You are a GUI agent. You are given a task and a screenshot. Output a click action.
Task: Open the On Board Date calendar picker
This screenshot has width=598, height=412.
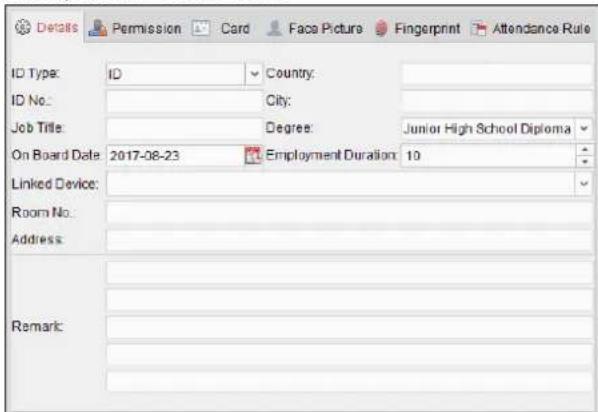point(252,155)
